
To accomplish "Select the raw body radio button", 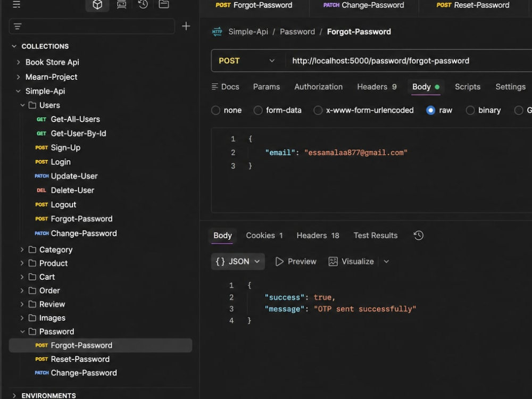I will coord(430,110).
